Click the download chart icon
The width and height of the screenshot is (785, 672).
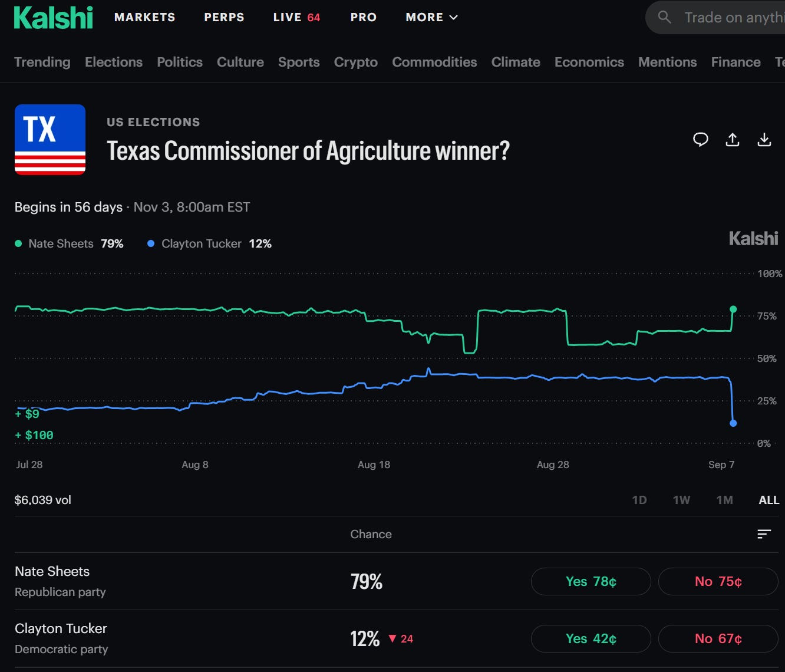click(x=764, y=140)
